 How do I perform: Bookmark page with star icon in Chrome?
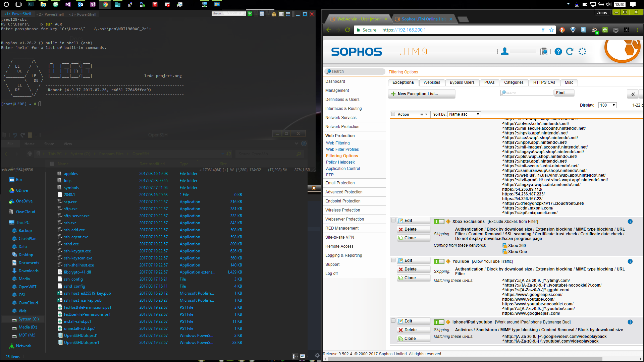pyautogui.click(x=551, y=30)
